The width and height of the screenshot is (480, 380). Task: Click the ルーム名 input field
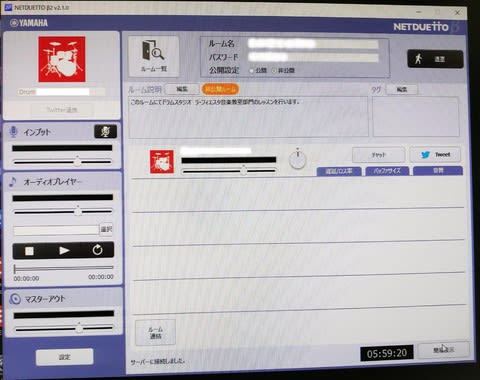313,44
